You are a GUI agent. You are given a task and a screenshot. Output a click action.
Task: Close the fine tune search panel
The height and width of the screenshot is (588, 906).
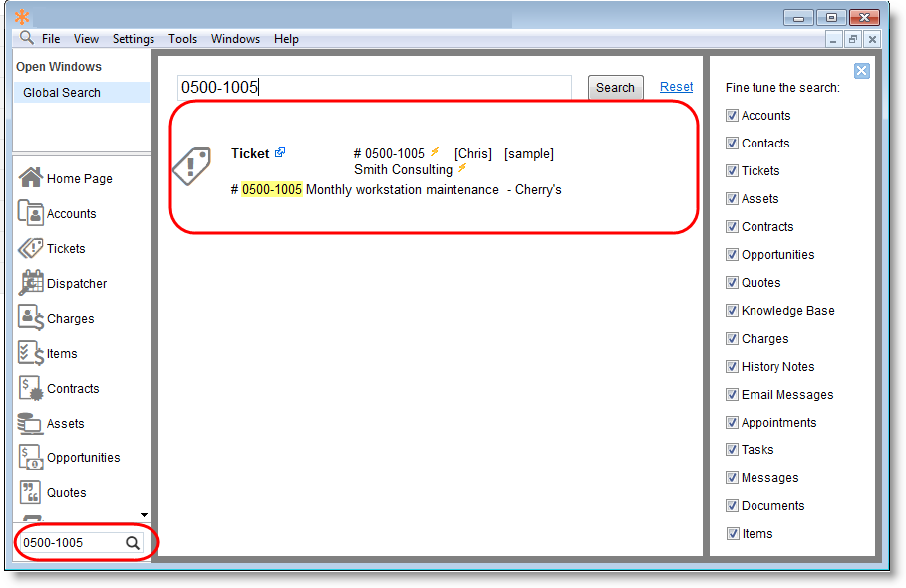(x=862, y=71)
